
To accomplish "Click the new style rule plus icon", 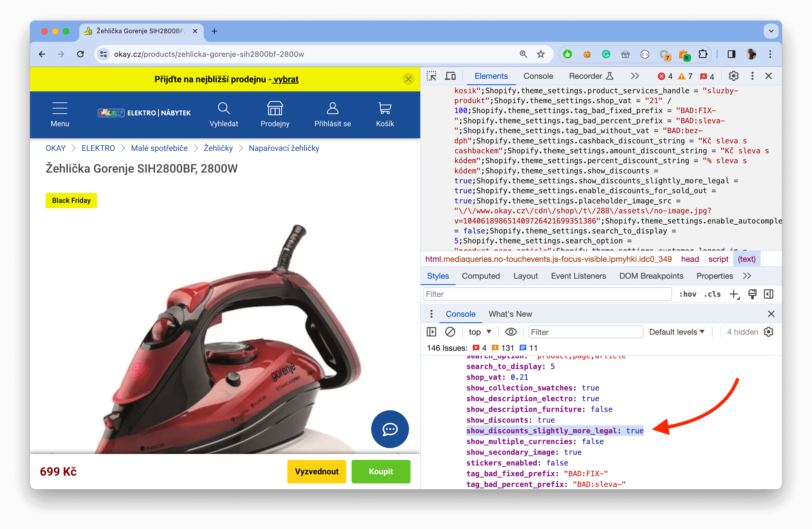I will click(734, 294).
